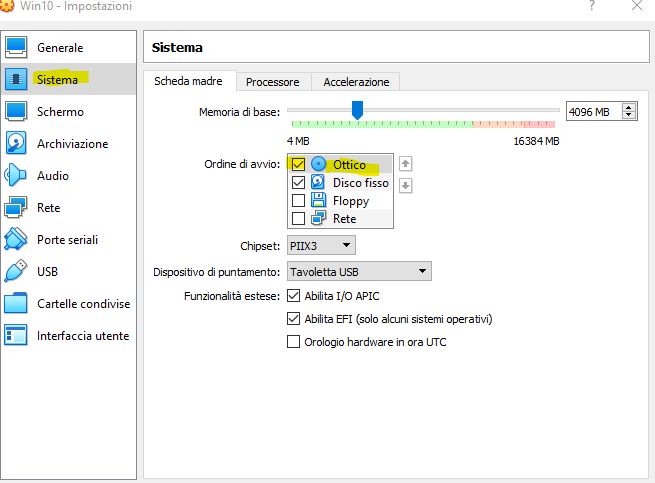
Task: Open the Generale settings icon
Action: [x=16, y=47]
